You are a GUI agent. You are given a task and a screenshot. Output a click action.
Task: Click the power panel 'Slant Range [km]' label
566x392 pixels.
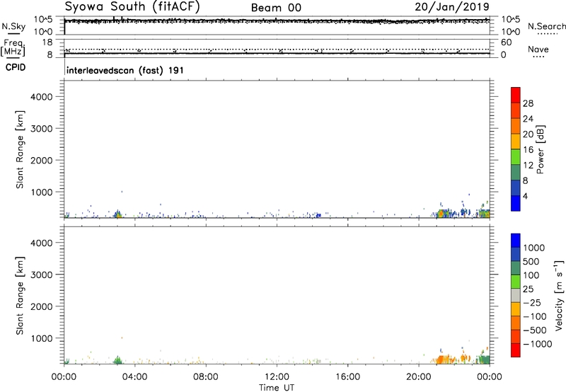[x=20, y=149]
